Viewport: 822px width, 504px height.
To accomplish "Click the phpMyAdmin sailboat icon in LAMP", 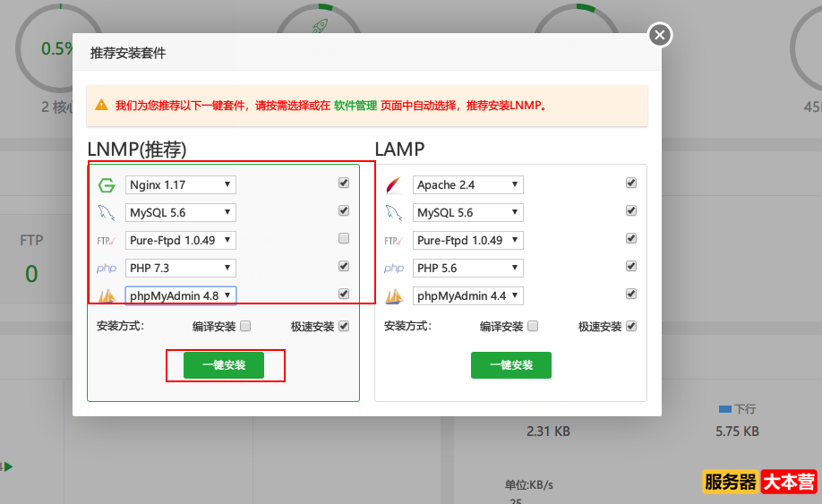I will (394, 296).
